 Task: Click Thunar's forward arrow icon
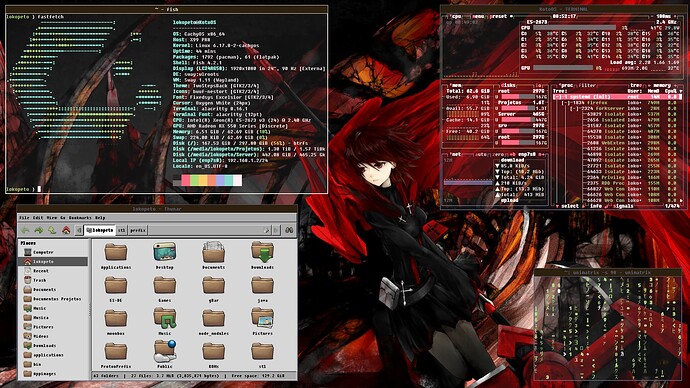click(x=39, y=230)
